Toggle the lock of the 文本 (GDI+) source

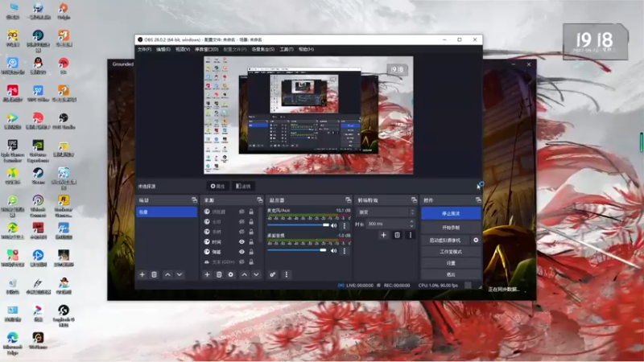251,262
